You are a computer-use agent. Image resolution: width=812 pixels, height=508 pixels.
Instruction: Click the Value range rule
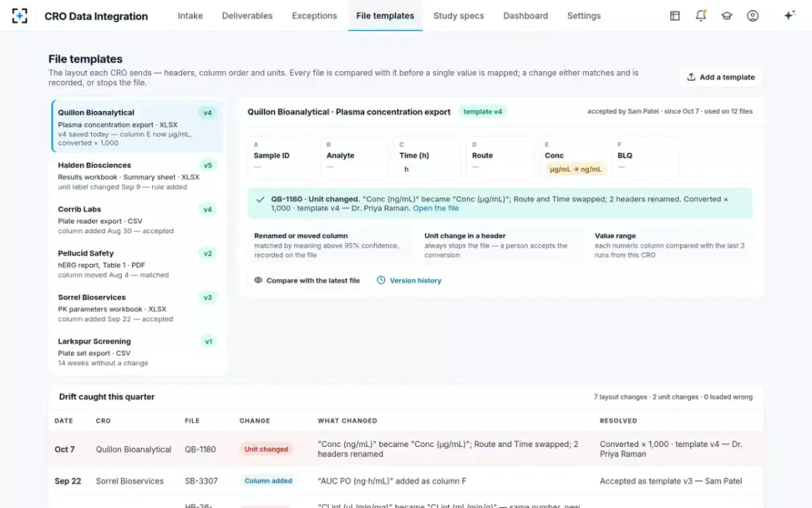(671, 245)
